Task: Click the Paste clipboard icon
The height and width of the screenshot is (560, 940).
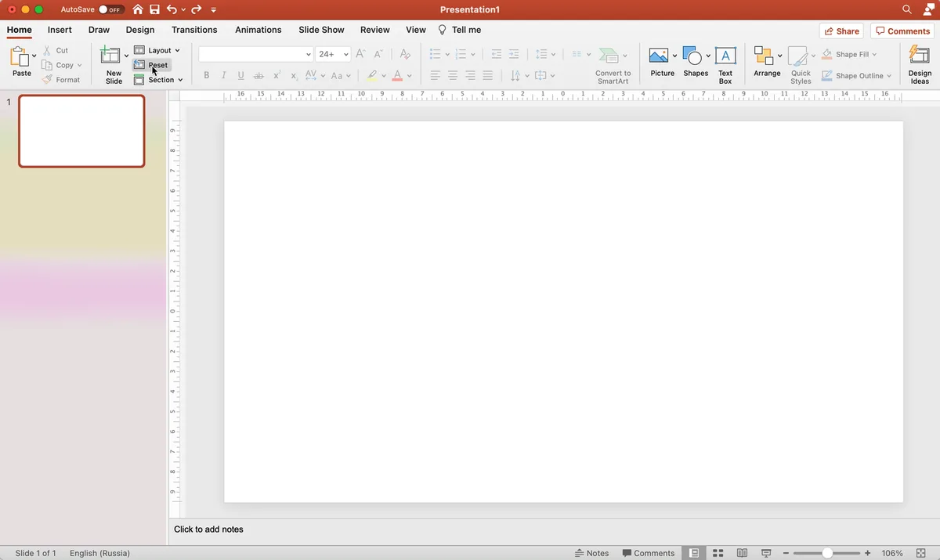Action: [20, 56]
